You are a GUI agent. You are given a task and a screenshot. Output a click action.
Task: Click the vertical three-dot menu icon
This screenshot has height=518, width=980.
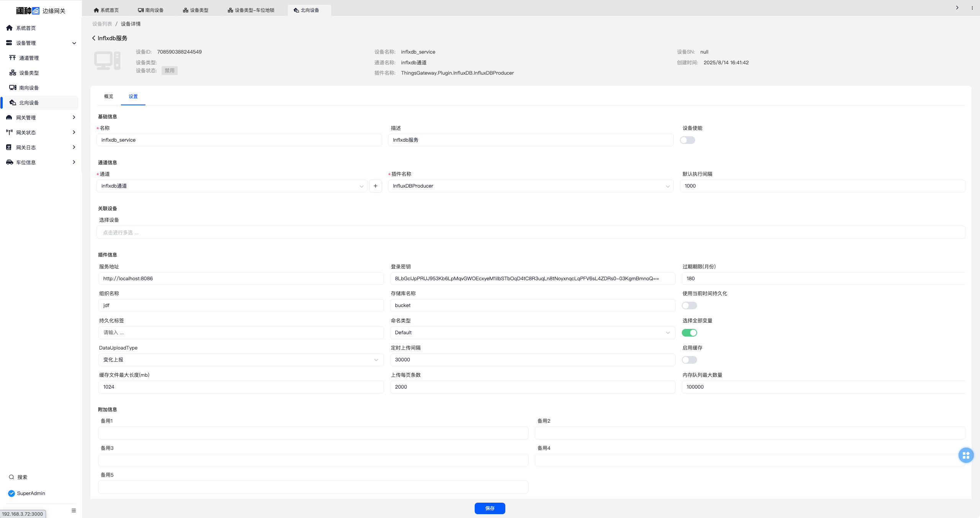point(972,8)
